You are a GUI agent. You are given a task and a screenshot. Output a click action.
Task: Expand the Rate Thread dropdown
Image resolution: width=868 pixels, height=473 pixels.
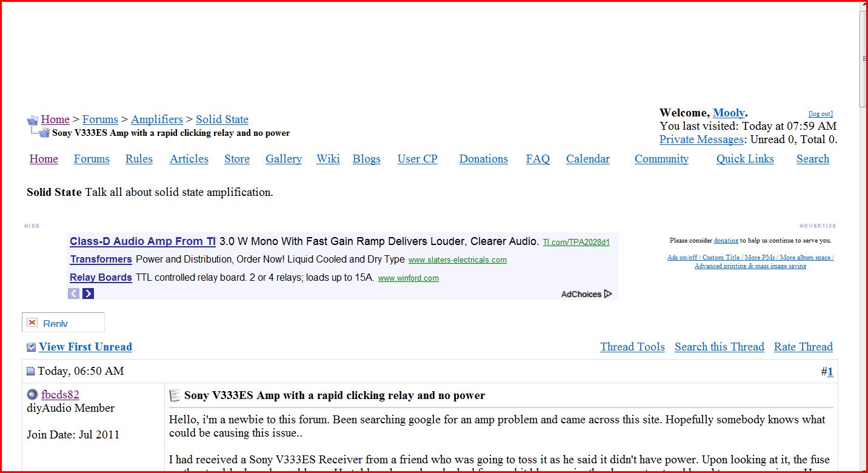(803, 347)
